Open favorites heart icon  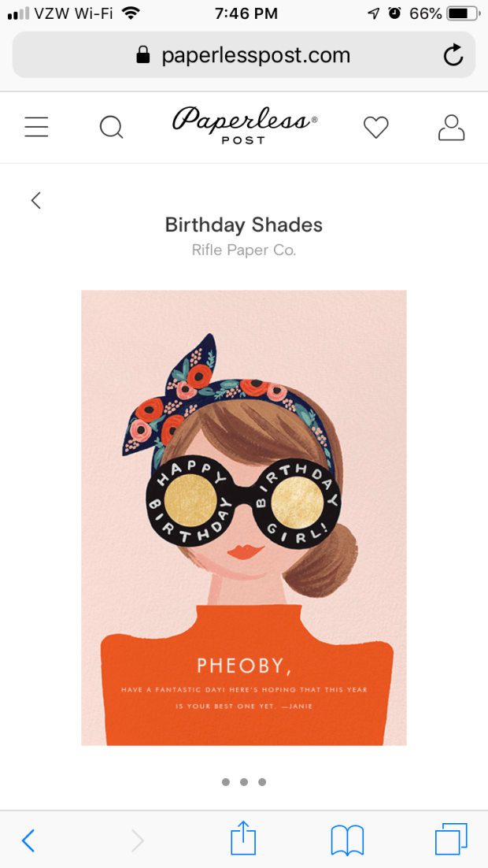pos(376,127)
